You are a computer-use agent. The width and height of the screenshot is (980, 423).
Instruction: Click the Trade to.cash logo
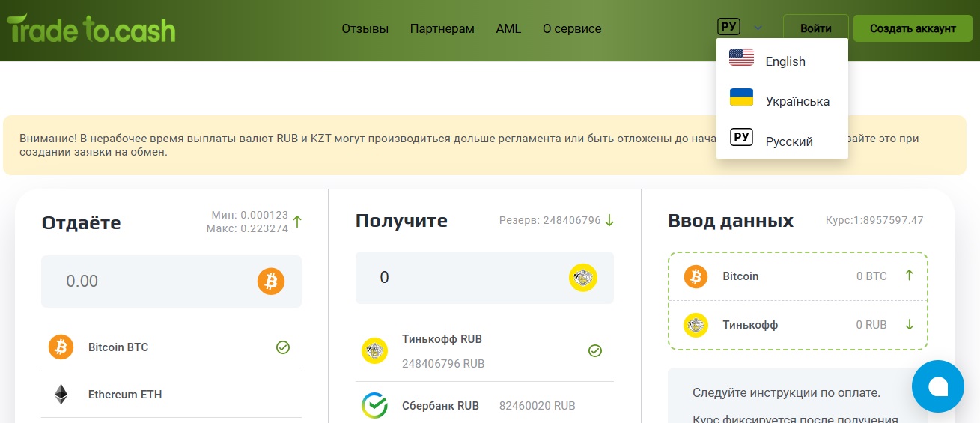[91, 29]
